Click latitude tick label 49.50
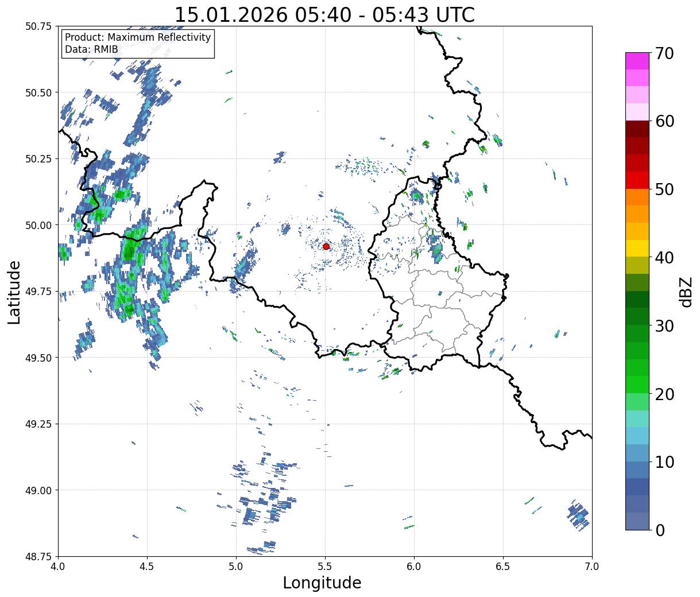This screenshot has width=700, height=597. click(x=38, y=358)
